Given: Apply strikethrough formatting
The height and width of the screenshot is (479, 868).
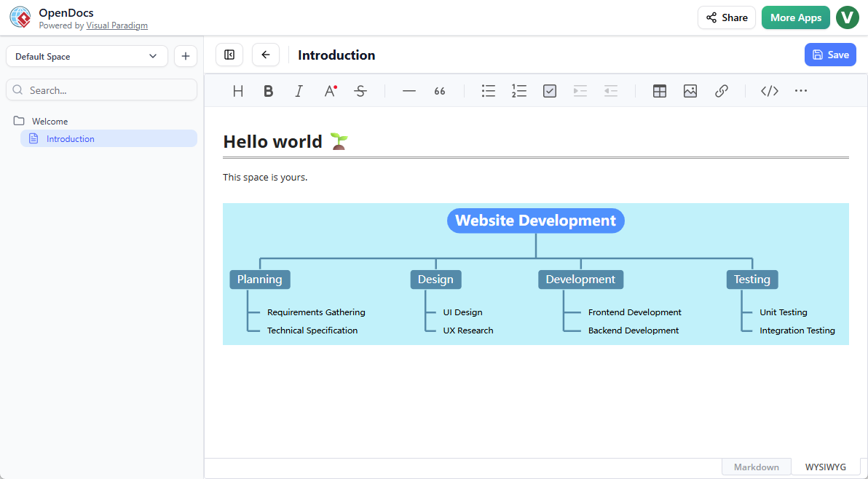Looking at the screenshot, I should [x=360, y=90].
